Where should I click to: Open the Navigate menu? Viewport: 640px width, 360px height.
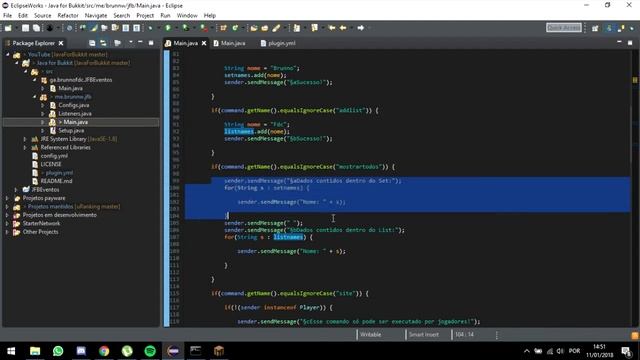click(x=96, y=16)
